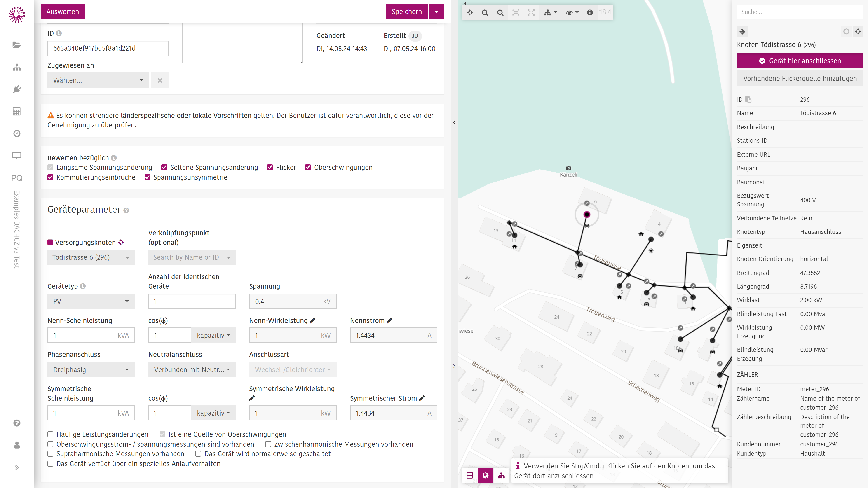Viewport: 868px width, 488px height.
Task: Open the Phasenanschluss Dreiphasig dropdown
Action: click(91, 369)
